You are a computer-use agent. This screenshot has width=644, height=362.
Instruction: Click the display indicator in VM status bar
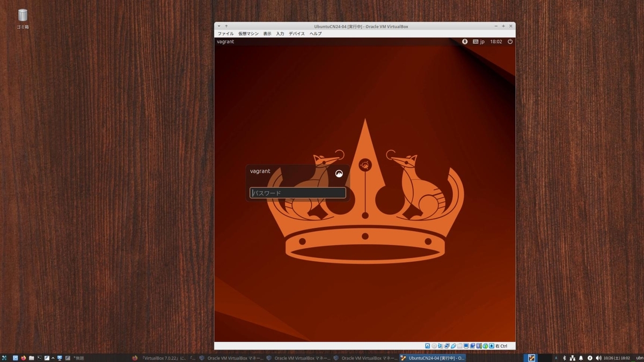[466, 346]
